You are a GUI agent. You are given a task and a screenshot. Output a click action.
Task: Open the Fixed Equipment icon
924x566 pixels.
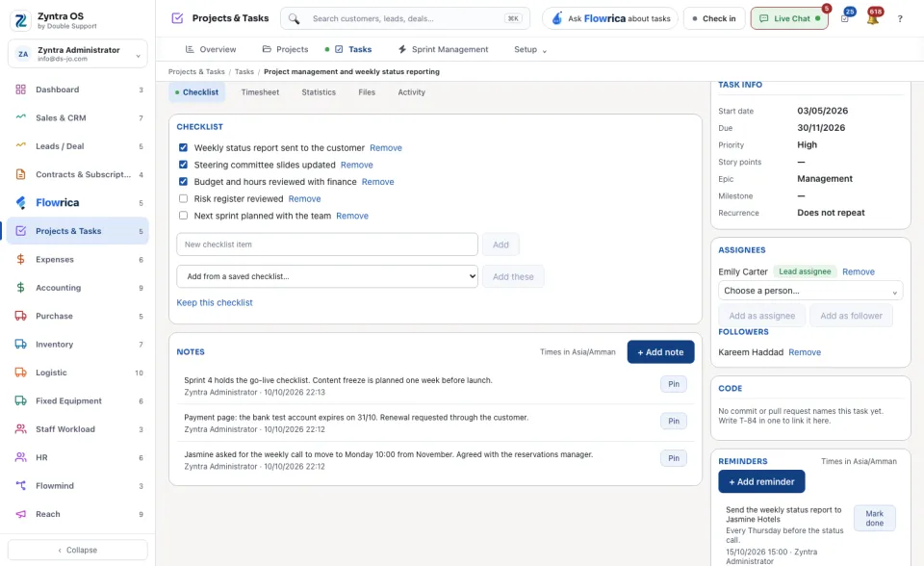[20, 400]
